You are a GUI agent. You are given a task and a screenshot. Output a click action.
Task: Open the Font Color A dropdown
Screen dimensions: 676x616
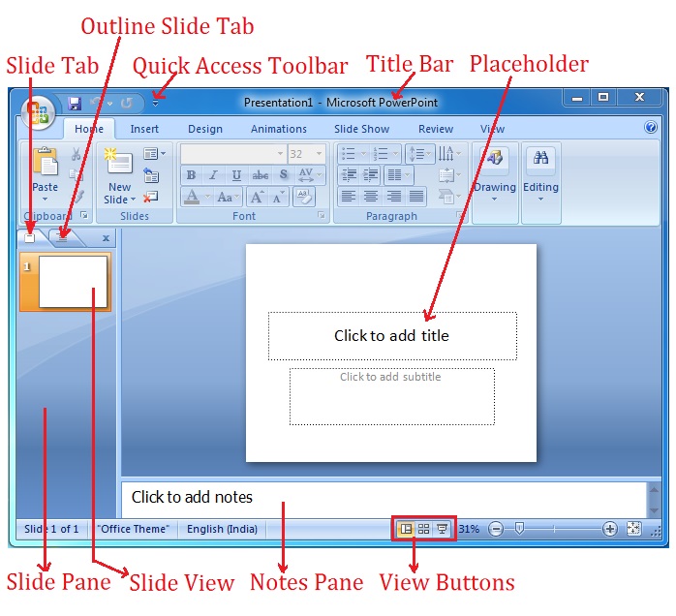click(208, 197)
